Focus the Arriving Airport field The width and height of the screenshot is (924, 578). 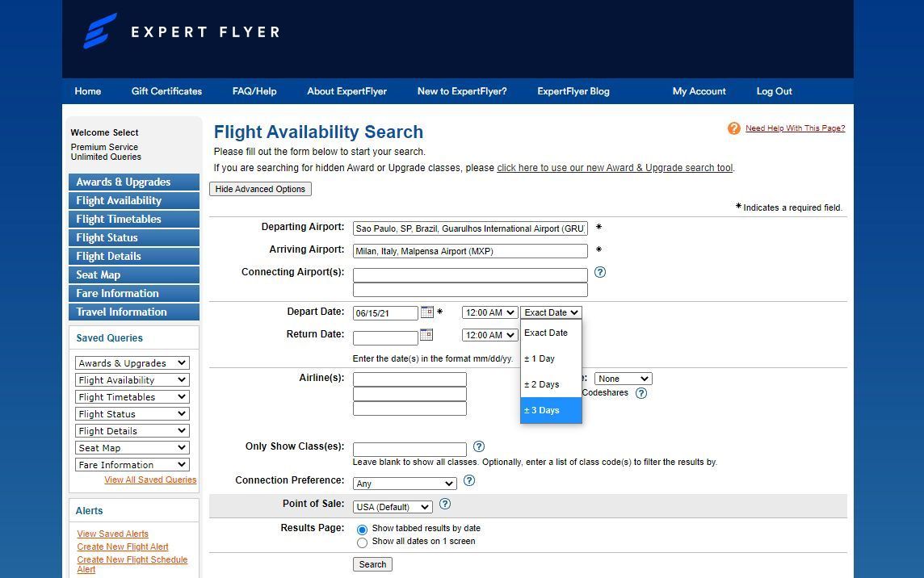470,251
